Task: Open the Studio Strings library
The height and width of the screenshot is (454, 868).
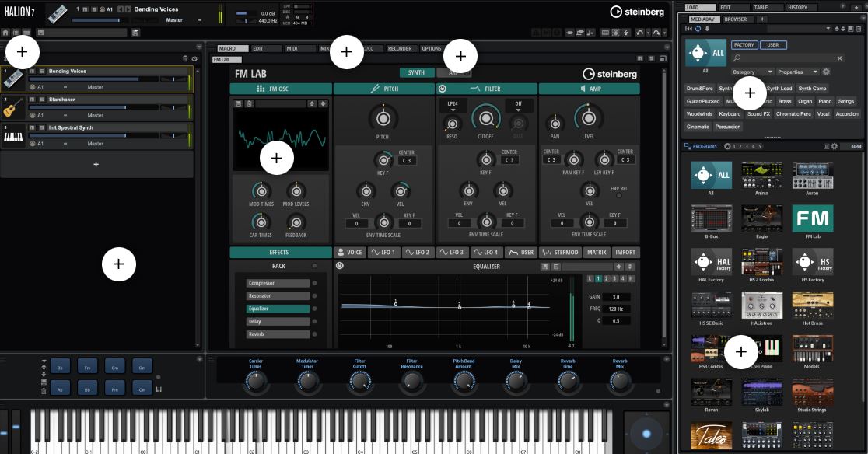Action: [812, 393]
